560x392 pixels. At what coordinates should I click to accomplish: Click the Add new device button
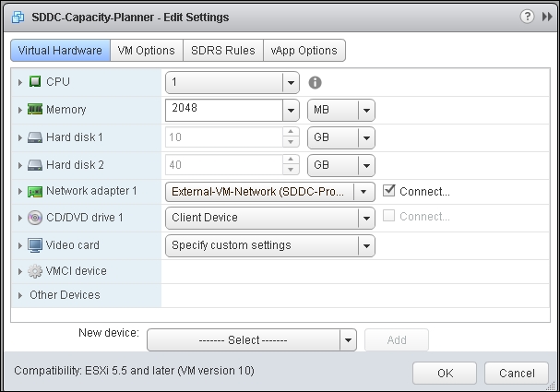(397, 339)
